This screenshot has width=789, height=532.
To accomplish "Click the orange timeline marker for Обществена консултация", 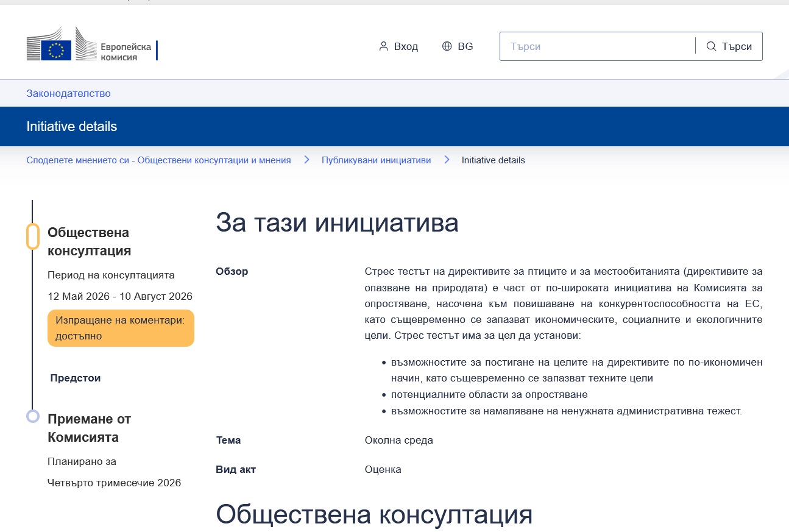I will [x=33, y=236].
